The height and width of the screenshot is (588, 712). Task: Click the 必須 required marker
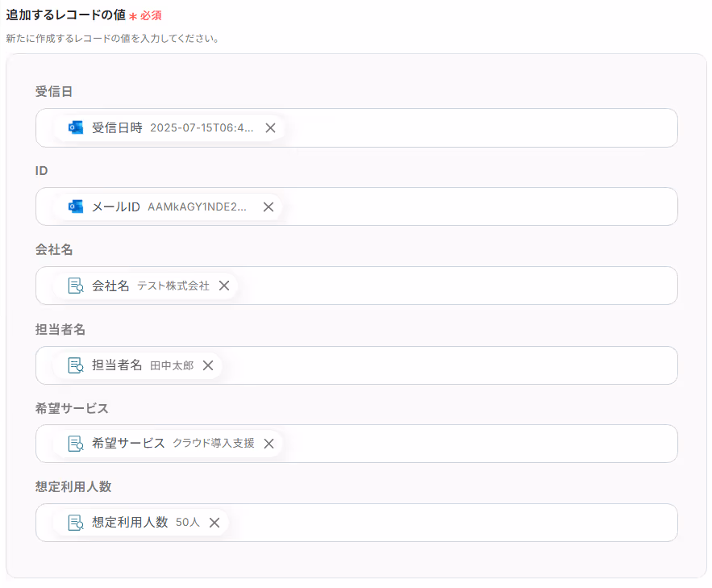(x=151, y=16)
